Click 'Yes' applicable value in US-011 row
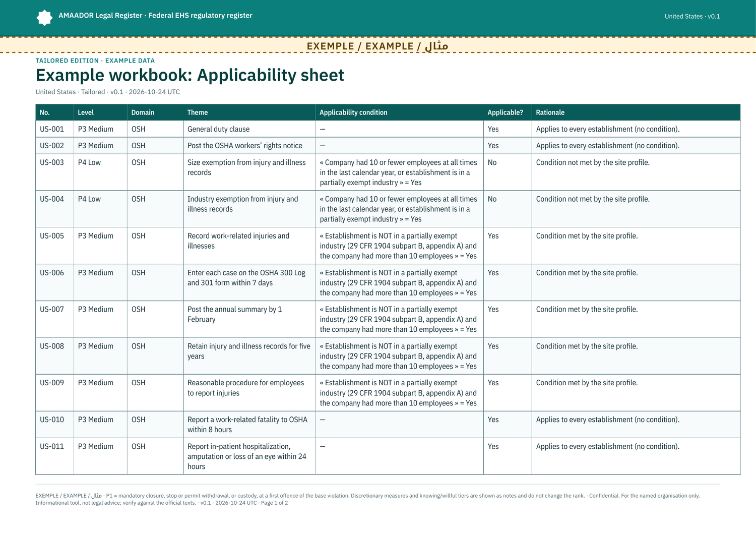756x535 pixels. pos(493,446)
